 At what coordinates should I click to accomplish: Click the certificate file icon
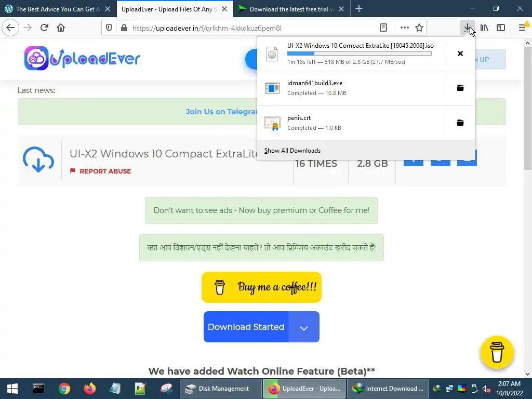[x=272, y=123]
